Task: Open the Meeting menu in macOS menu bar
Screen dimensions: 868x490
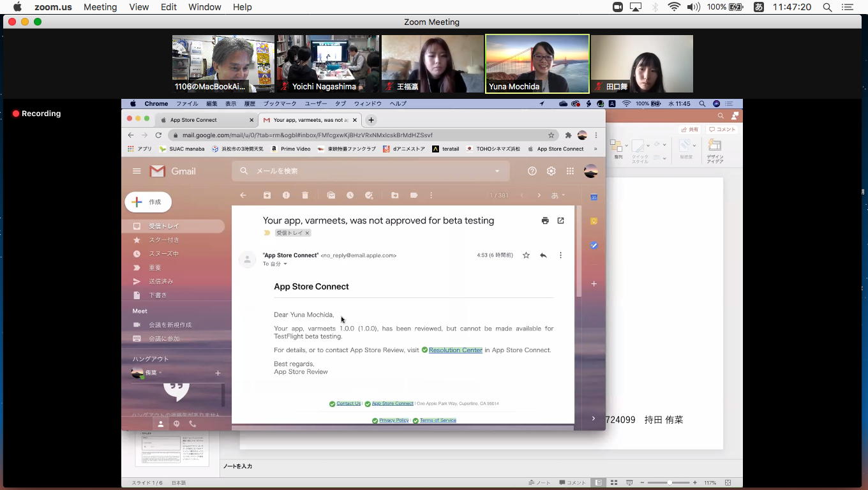Action: click(100, 7)
